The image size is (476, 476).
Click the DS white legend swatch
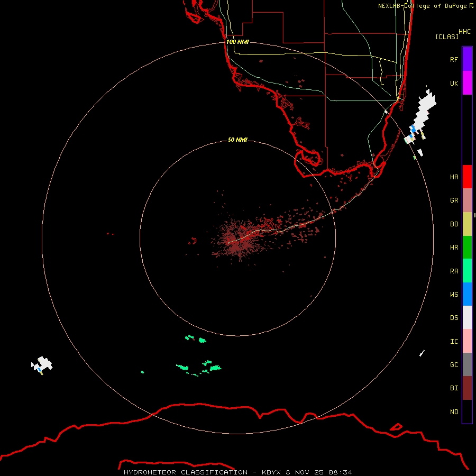467,317
